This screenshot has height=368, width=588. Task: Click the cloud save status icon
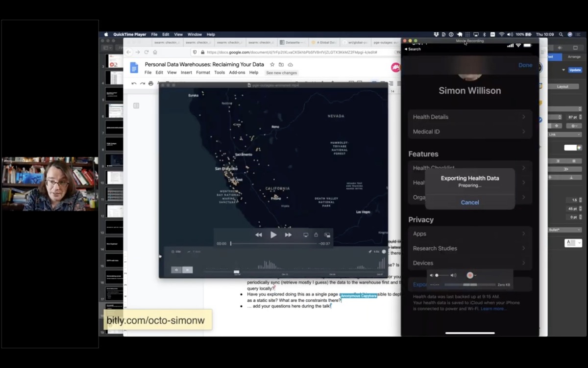pyautogui.click(x=290, y=64)
